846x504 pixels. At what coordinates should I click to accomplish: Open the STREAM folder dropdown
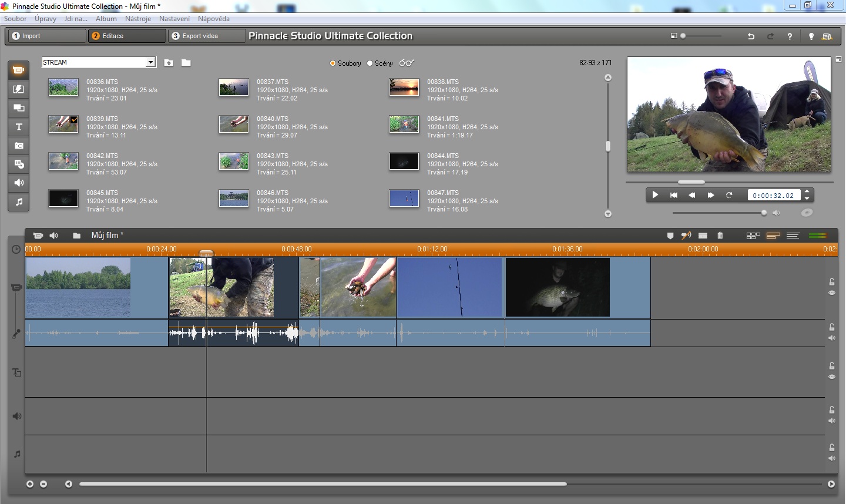(151, 62)
